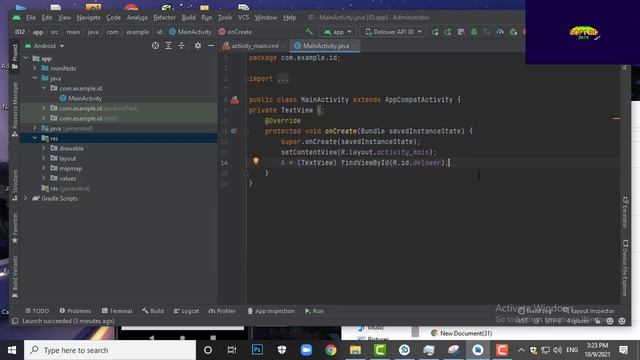Click Expand All icon in Project panel
The height and width of the screenshot is (360, 640).
click(x=168, y=46)
